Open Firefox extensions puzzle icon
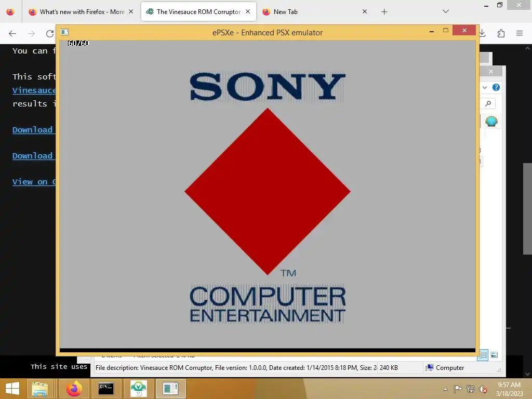532x399 pixels. tap(501, 33)
